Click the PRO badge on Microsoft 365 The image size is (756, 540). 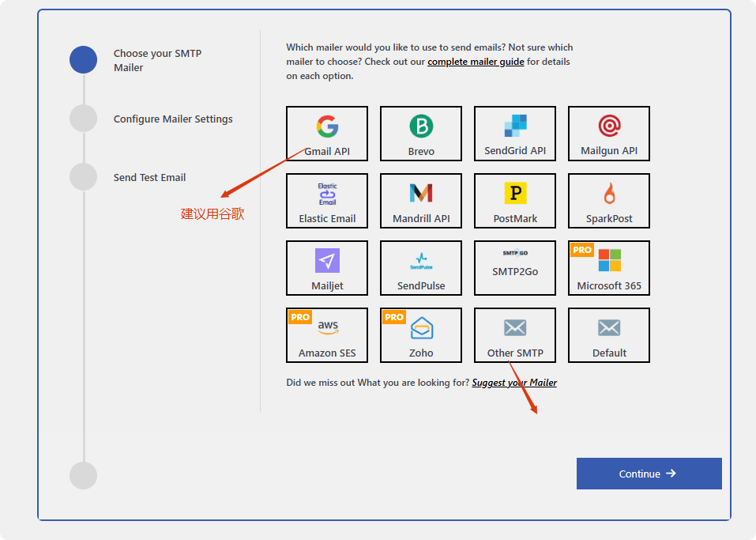[x=582, y=250]
